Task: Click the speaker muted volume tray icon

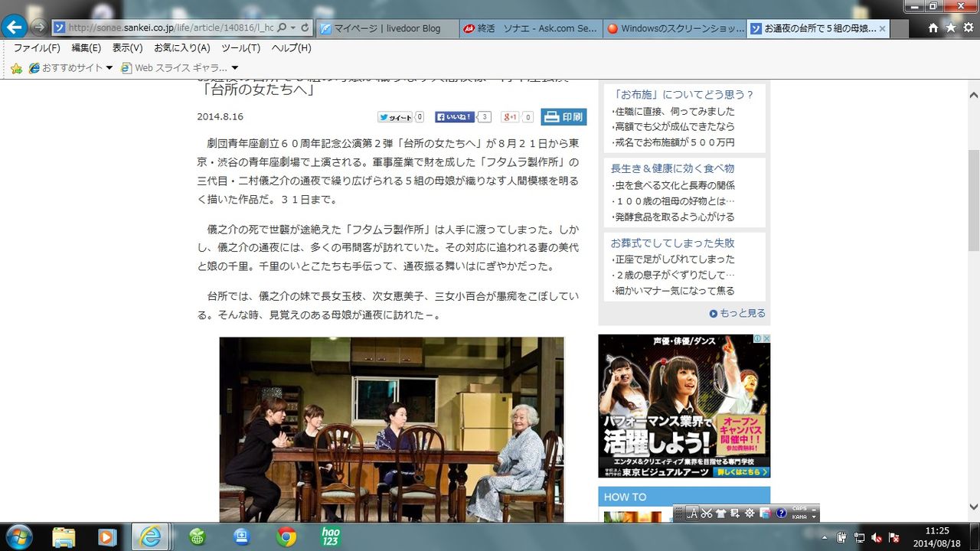Action: pos(877,537)
